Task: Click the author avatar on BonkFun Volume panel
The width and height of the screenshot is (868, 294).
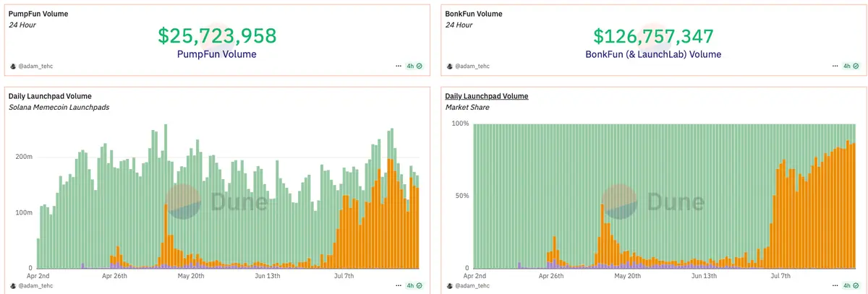Action: (x=450, y=66)
